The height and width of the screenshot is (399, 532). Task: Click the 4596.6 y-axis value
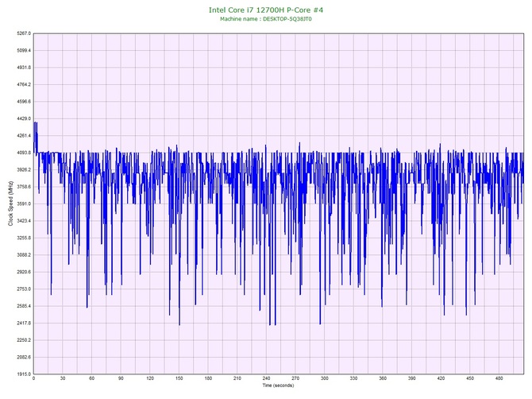click(x=24, y=102)
